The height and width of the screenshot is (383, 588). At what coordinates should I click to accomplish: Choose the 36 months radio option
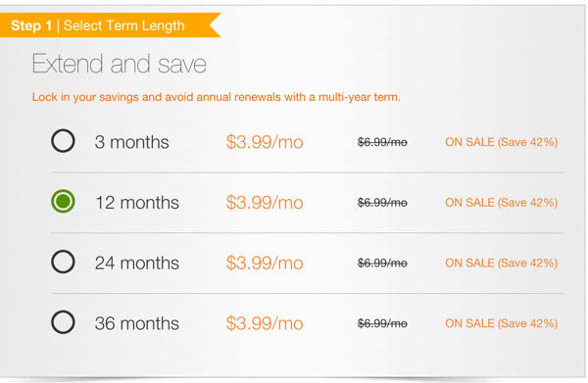tap(63, 322)
